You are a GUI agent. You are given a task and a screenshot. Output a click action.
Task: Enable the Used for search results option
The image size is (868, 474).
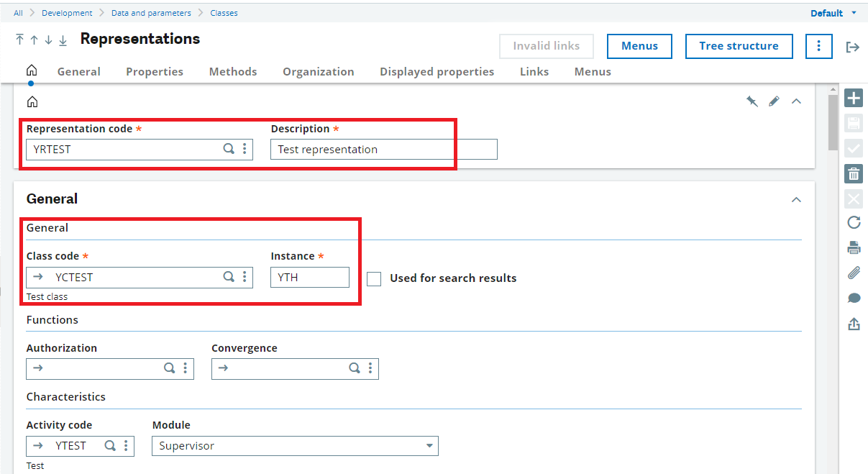coord(374,278)
